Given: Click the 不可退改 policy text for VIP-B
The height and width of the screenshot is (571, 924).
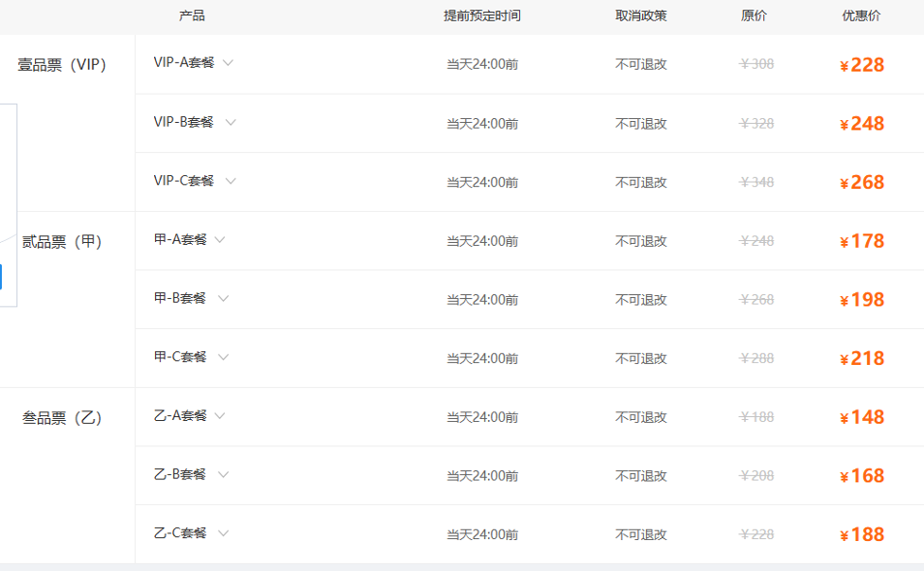Looking at the screenshot, I should point(642,123).
